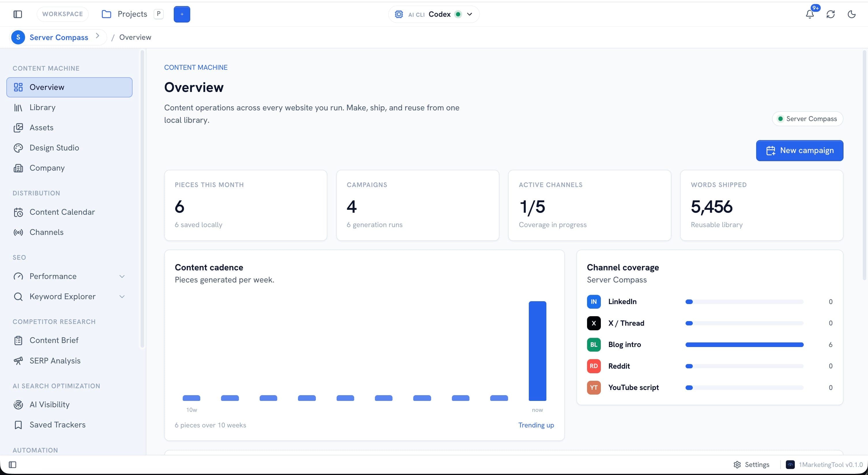868x475 pixels.
Task: Click the 10w bar in cadence chart
Action: 191,398
